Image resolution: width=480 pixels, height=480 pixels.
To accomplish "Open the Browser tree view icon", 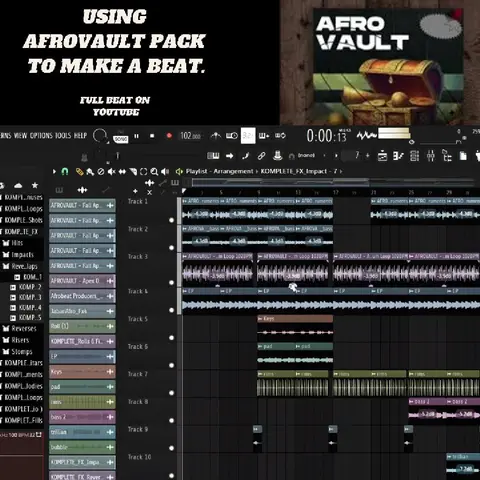I will (447, 156).
